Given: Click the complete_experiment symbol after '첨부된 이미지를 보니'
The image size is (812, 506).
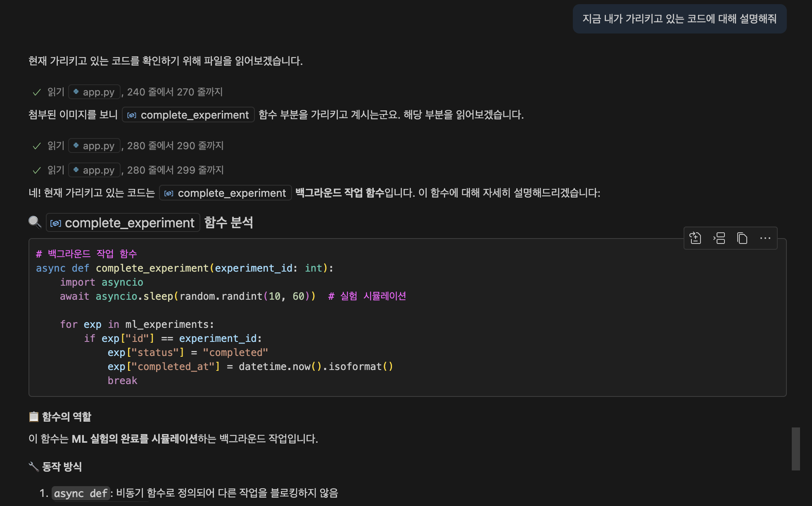Looking at the screenshot, I should (188, 115).
